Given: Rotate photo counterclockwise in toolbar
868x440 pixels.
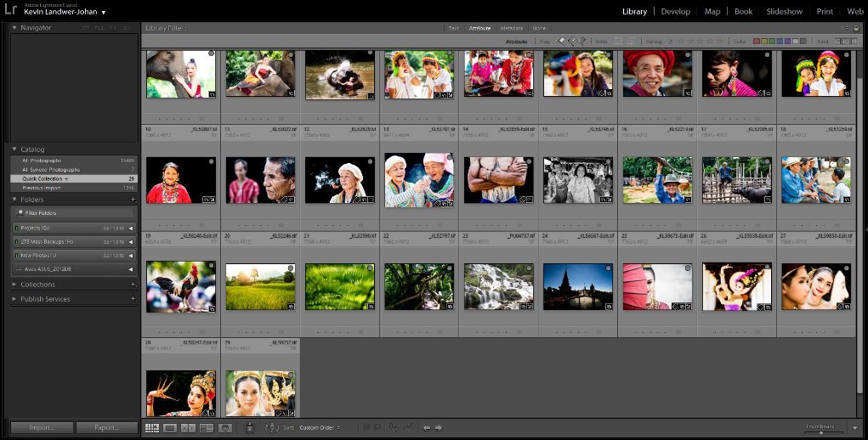Looking at the screenshot, I should click(394, 428).
